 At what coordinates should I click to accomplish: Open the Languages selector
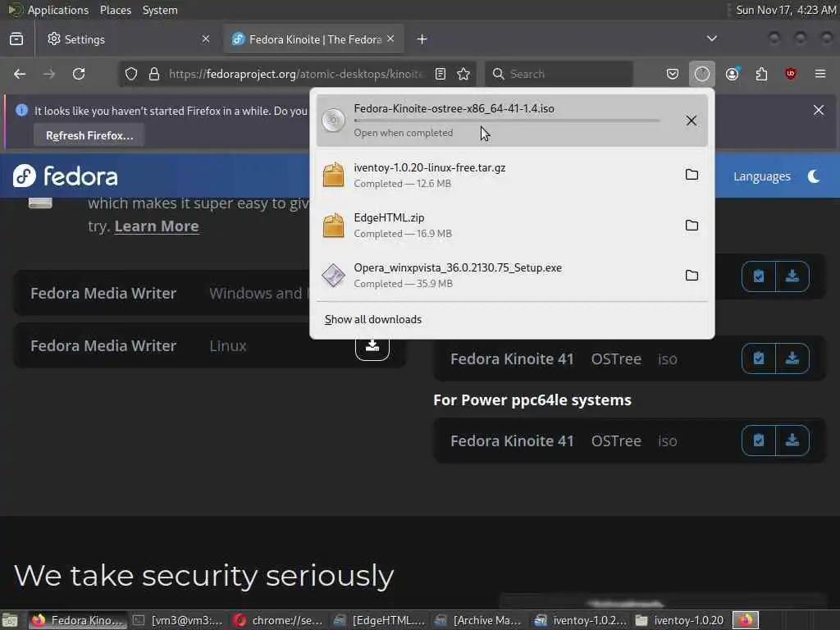(762, 176)
